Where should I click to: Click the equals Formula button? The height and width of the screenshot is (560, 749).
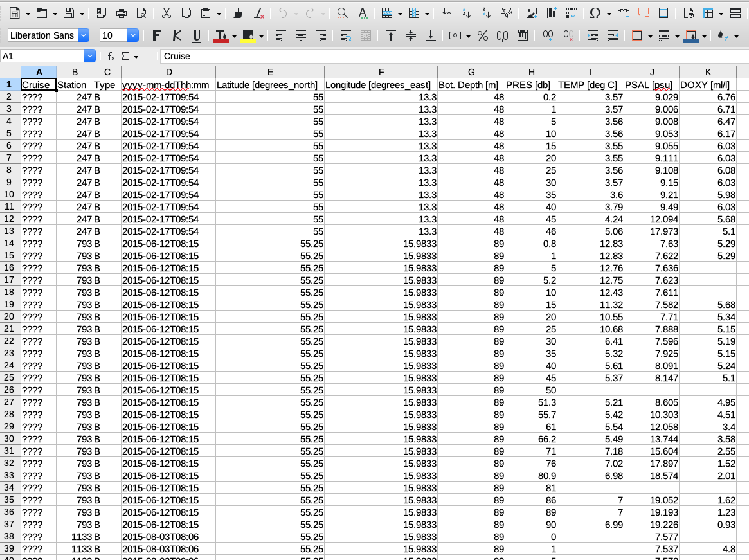[148, 56]
